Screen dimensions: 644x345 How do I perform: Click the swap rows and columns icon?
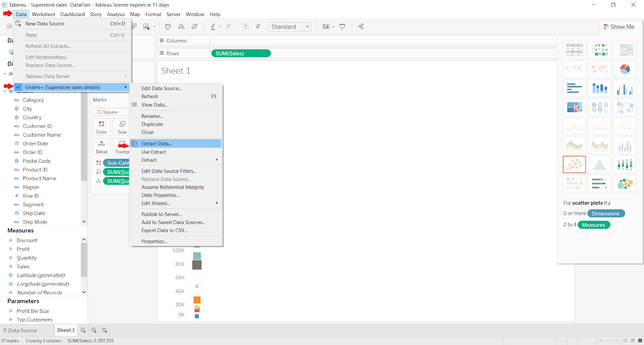click(168, 27)
